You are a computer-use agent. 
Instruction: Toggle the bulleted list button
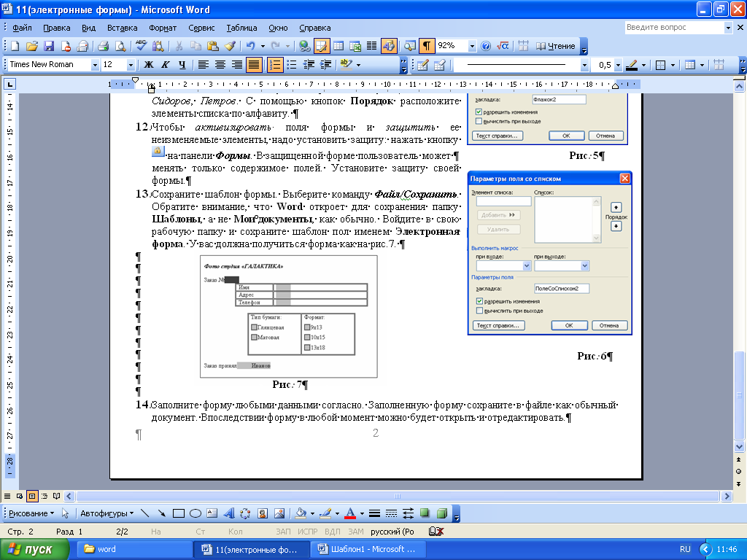pyautogui.click(x=292, y=65)
